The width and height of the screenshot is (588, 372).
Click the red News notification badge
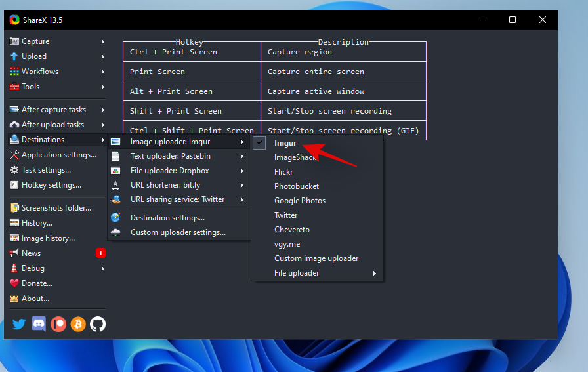(100, 253)
